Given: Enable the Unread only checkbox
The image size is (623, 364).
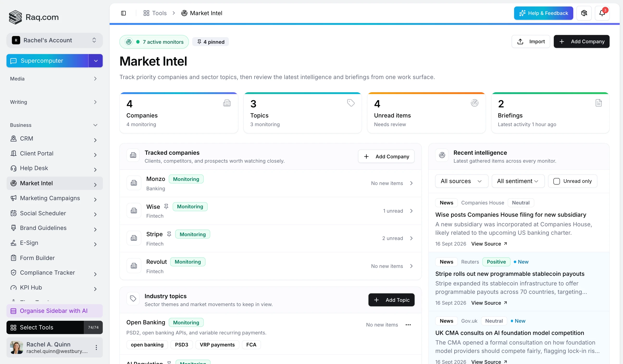Looking at the screenshot, I should click(x=556, y=181).
